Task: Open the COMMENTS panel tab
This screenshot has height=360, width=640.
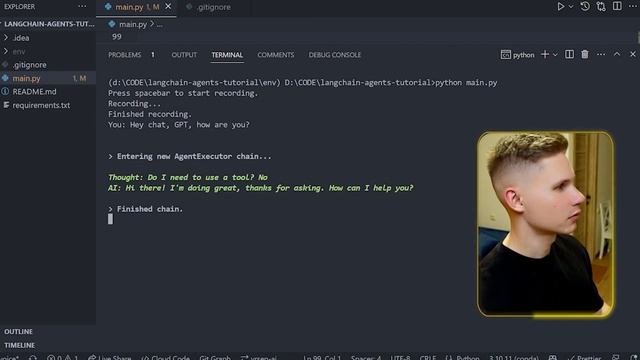Action: coord(276,55)
